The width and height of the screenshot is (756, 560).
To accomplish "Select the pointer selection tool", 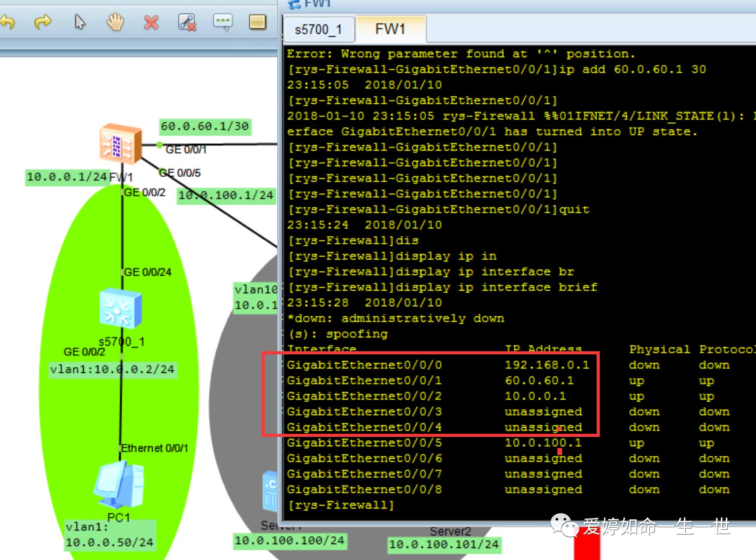I will tap(80, 22).
